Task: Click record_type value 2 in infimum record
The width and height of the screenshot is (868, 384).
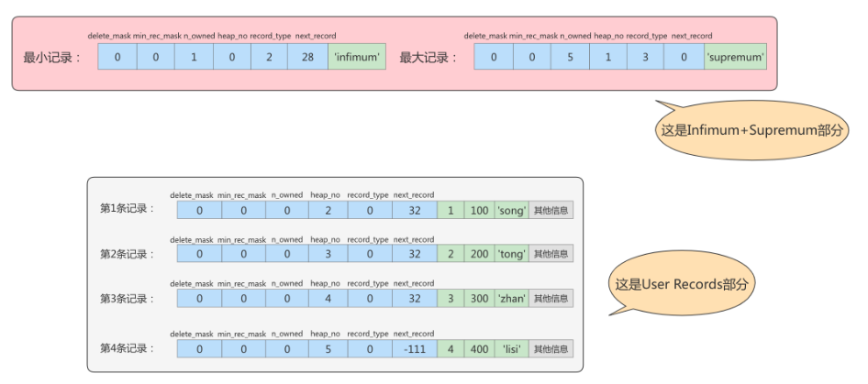Action: pyautogui.click(x=269, y=57)
